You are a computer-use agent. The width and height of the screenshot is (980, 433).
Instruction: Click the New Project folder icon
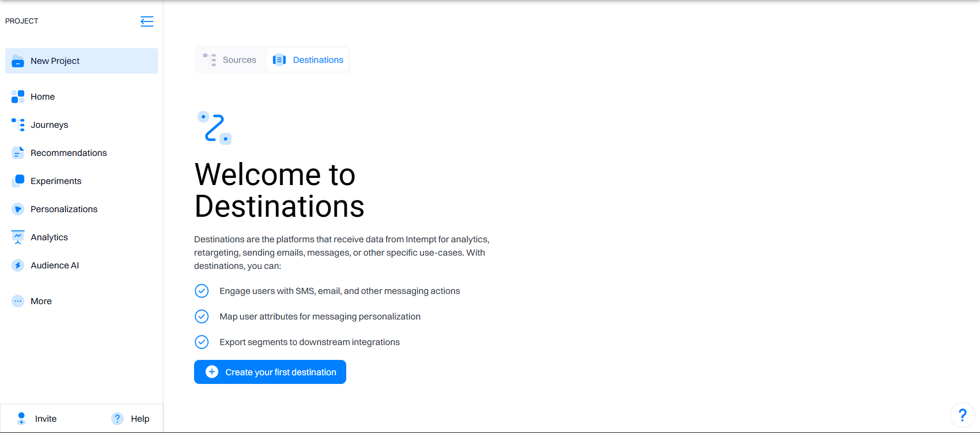(x=18, y=61)
